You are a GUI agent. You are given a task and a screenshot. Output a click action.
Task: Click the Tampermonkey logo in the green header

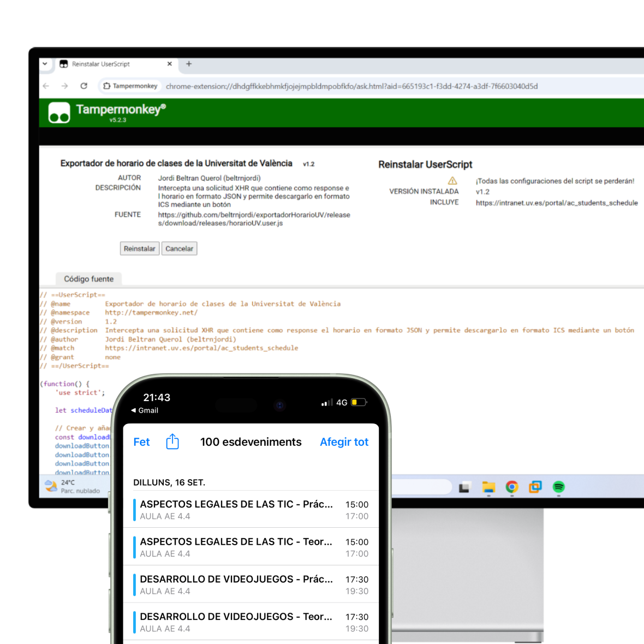(58, 112)
